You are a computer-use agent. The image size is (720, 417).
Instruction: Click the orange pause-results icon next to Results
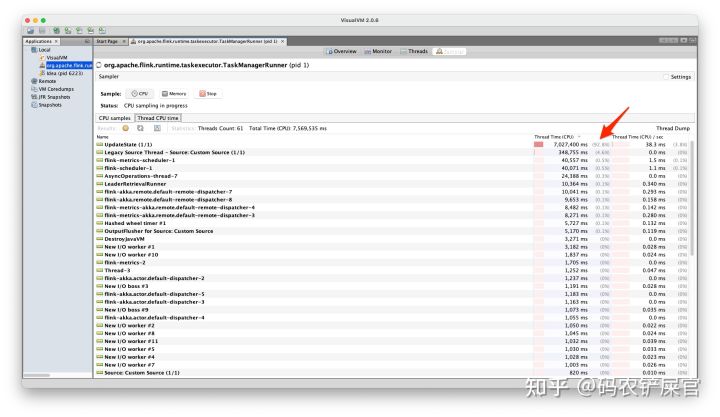click(x=125, y=128)
